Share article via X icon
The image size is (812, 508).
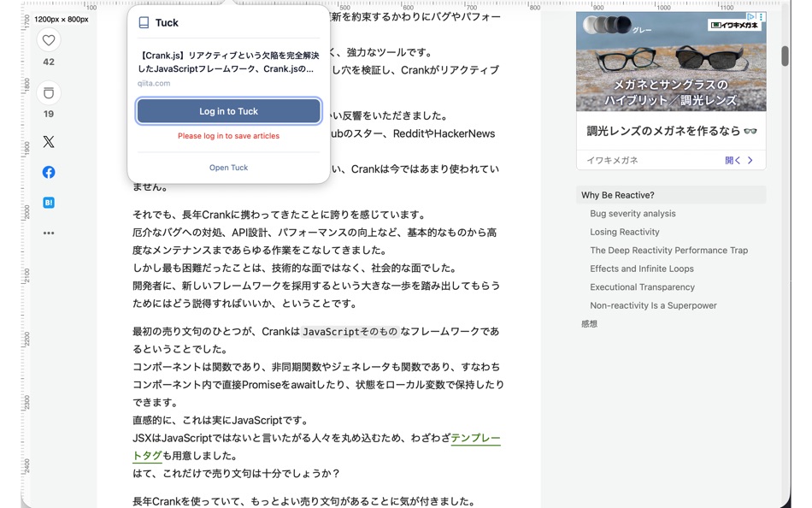pyautogui.click(x=49, y=141)
